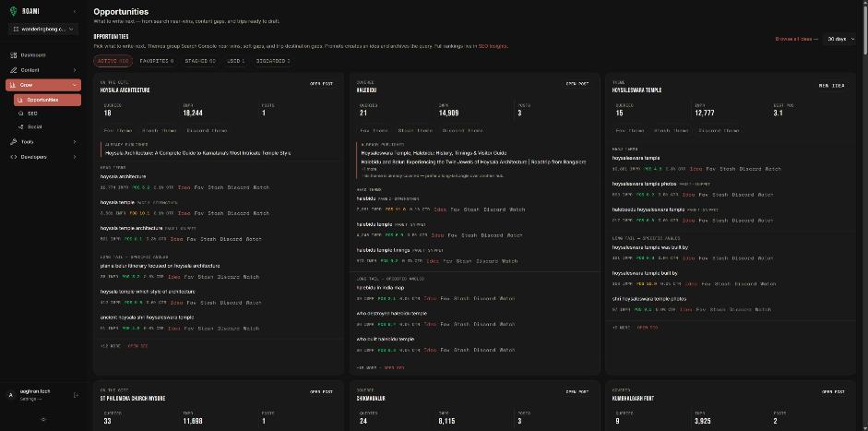The height and width of the screenshot is (431, 868).
Task: Click Discard for 'halebeedu hoysaleswara temple' query
Action: point(743,221)
